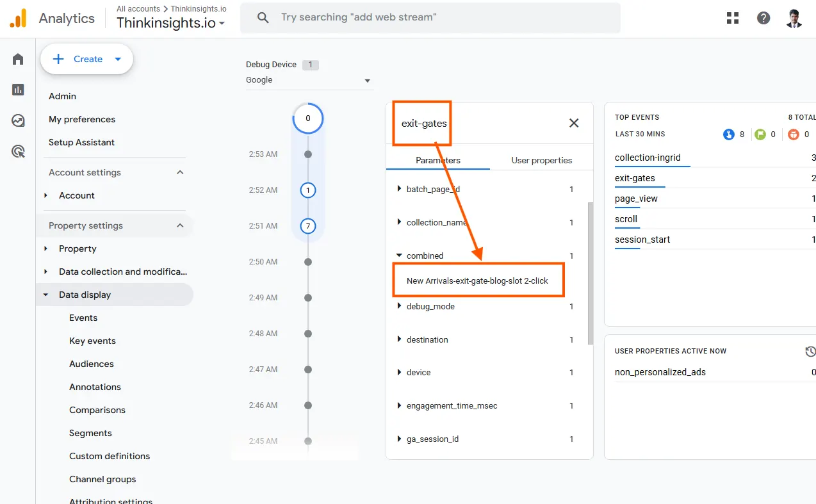This screenshot has width=816, height=504.
Task: Collapse the combined parameter
Action: click(399, 256)
